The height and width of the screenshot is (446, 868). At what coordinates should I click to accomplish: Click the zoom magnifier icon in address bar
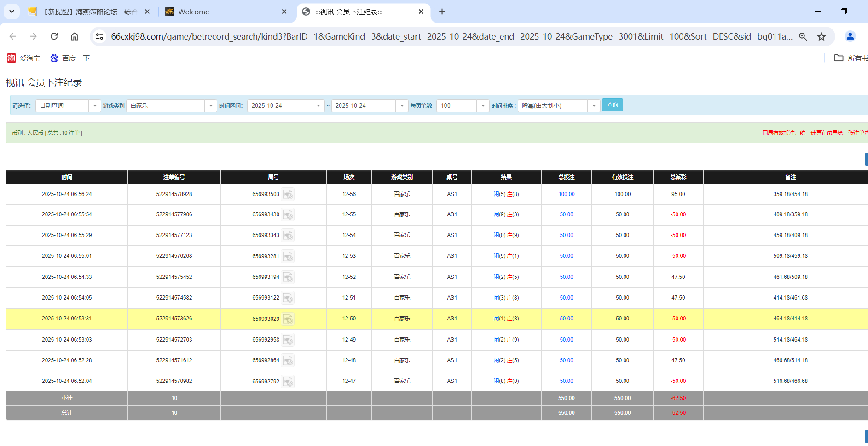pyautogui.click(x=803, y=36)
